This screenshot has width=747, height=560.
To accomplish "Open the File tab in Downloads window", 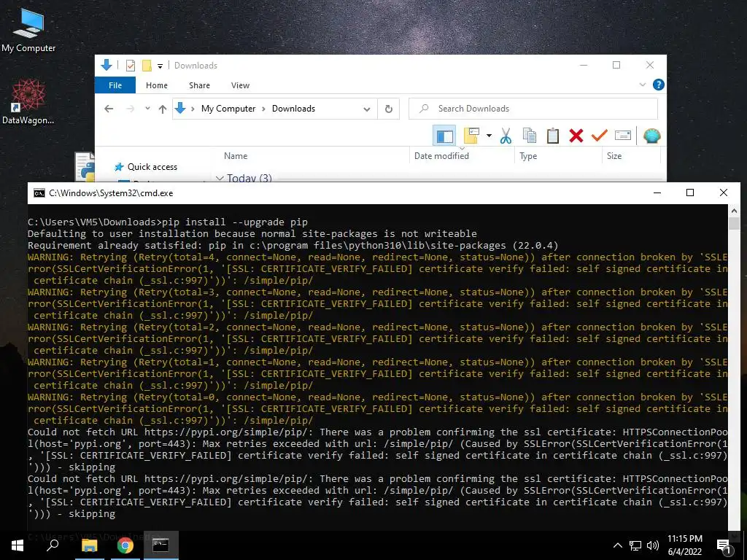I will 115,85.
